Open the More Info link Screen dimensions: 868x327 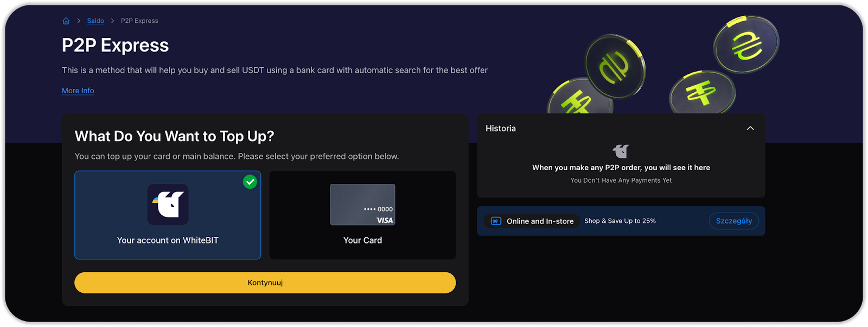click(78, 91)
